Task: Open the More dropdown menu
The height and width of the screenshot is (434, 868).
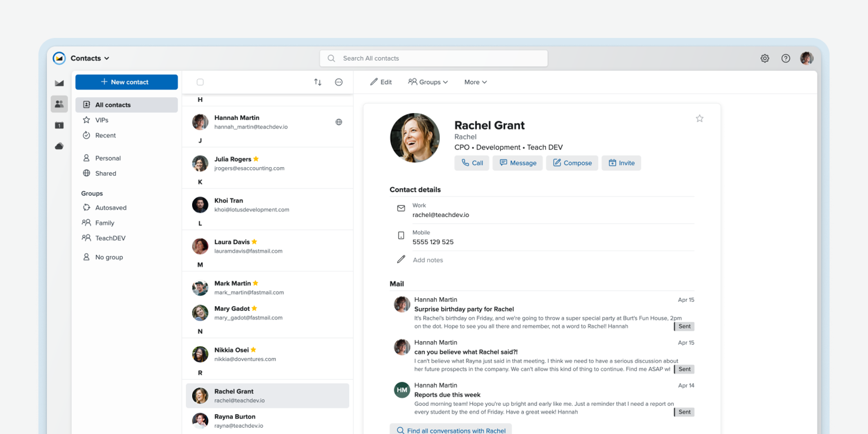Action: tap(475, 82)
